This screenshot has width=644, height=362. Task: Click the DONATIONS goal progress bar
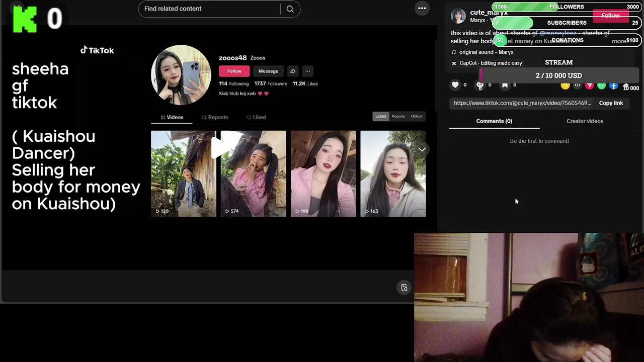tap(567, 40)
